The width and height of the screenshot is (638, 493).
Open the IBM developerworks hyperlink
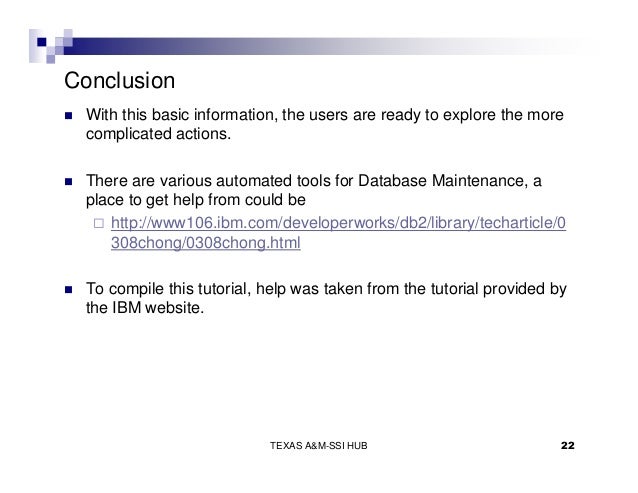tap(338, 233)
